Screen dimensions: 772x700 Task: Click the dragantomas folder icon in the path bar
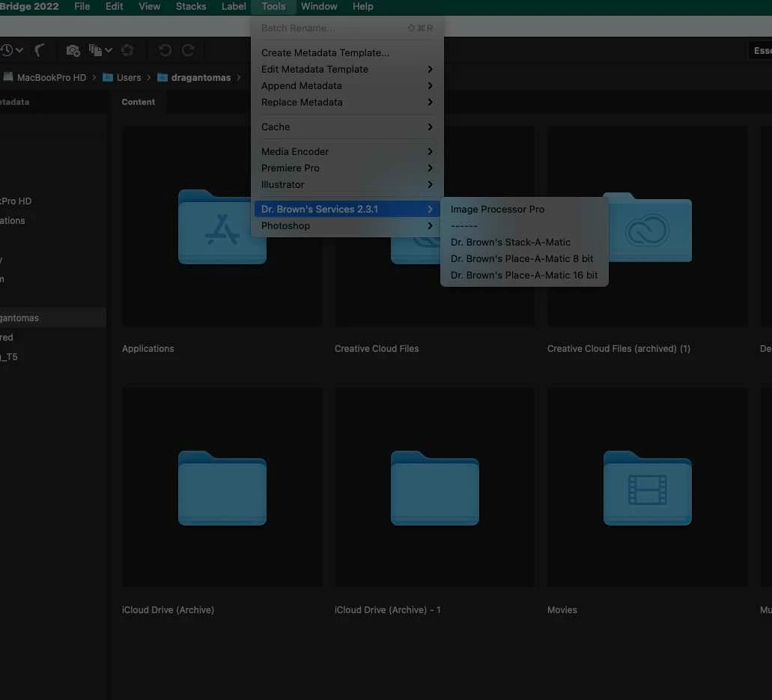pyautogui.click(x=162, y=77)
